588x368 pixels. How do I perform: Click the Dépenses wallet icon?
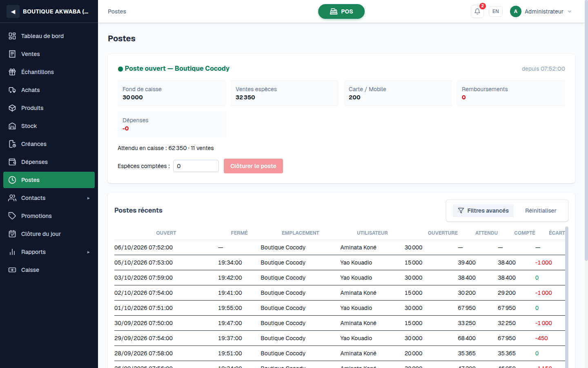coord(12,162)
